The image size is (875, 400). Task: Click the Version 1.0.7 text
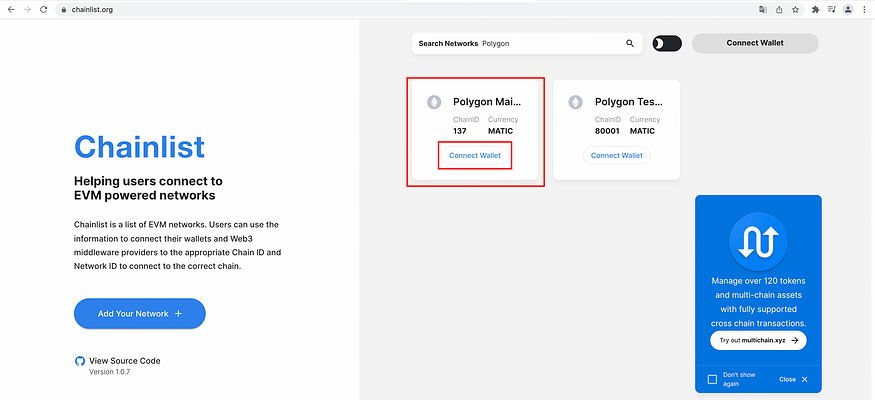pyautogui.click(x=110, y=372)
